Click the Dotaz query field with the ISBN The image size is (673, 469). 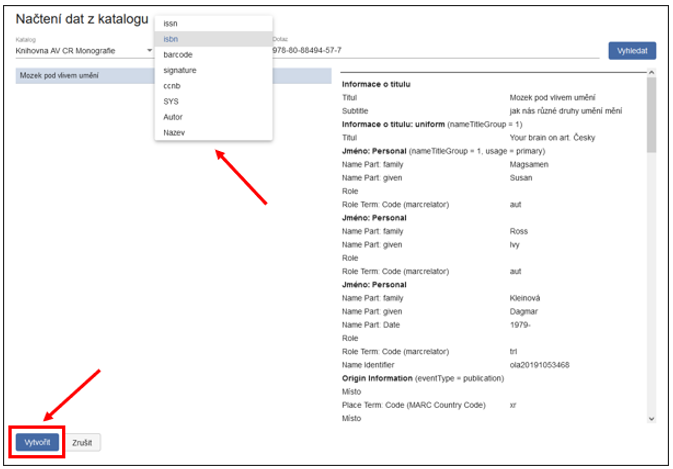(430, 50)
